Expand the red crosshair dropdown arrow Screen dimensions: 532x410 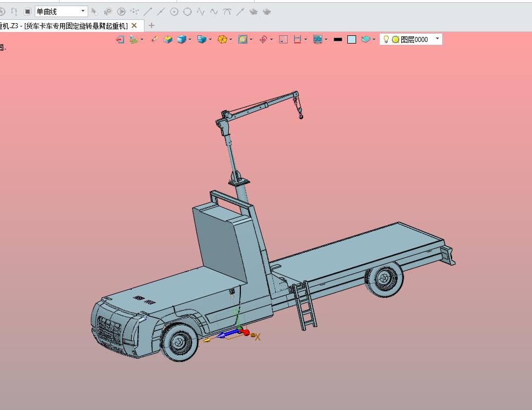(271, 39)
